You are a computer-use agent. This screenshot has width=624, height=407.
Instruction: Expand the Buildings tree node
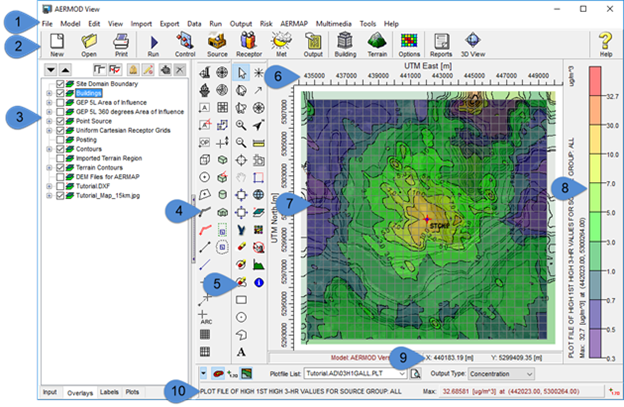(49, 93)
